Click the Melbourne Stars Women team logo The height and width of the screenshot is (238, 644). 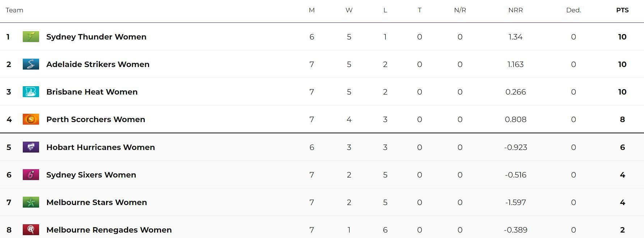coord(31,202)
